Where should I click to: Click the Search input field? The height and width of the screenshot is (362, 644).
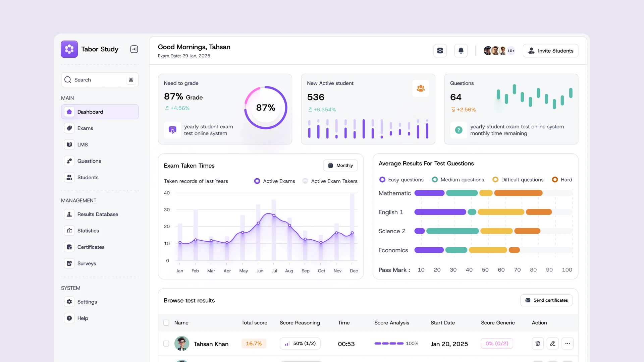[x=100, y=80]
